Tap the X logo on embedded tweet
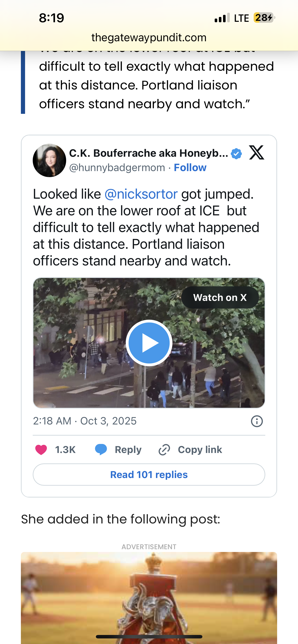Image resolution: width=298 pixels, height=644 pixels. pos(256,153)
